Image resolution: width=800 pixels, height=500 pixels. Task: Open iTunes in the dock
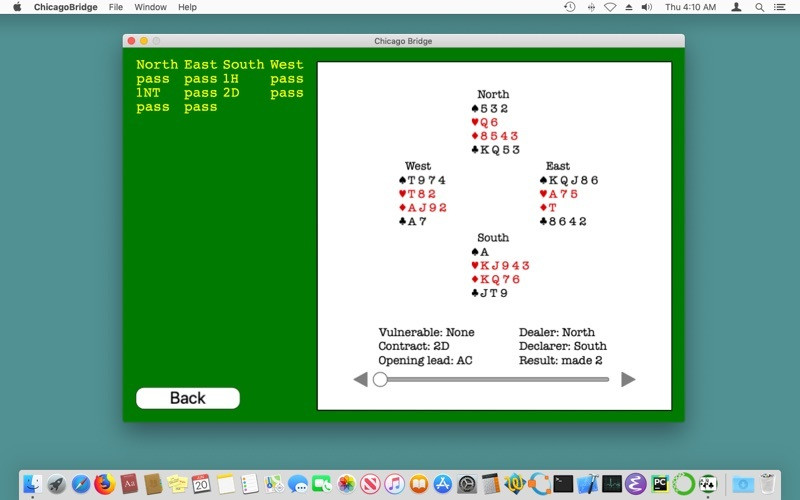394,484
